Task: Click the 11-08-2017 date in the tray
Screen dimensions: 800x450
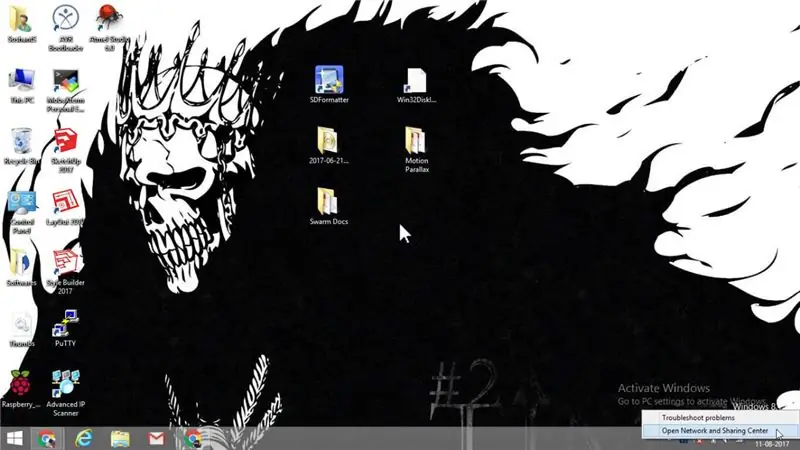Action: coord(772,444)
